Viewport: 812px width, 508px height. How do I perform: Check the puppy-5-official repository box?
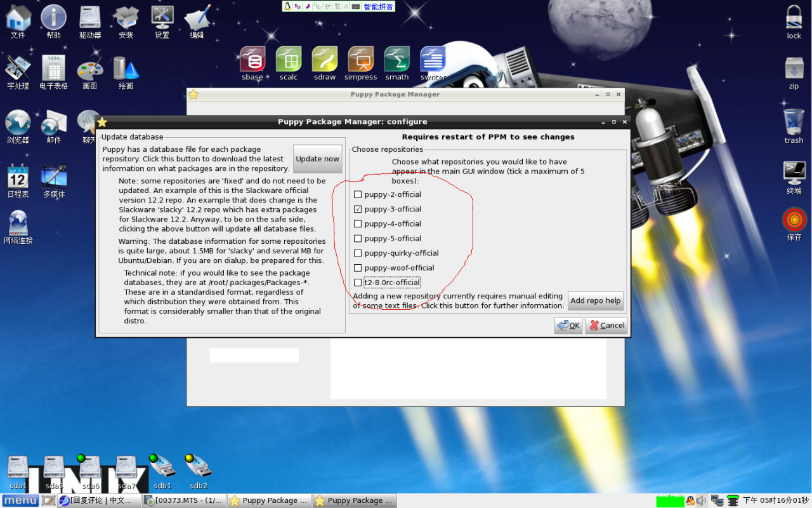(358, 238)
